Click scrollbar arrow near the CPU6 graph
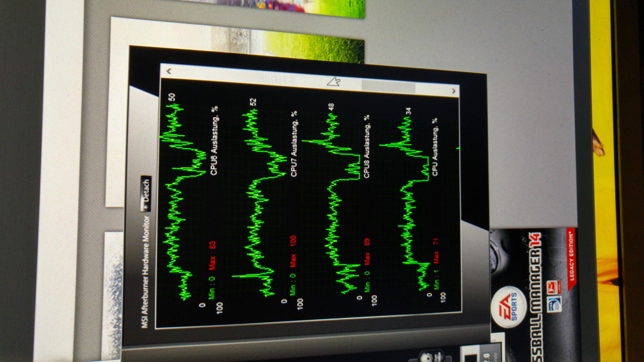The height and width of the screenshot is (362, 644). click(169, 71)
